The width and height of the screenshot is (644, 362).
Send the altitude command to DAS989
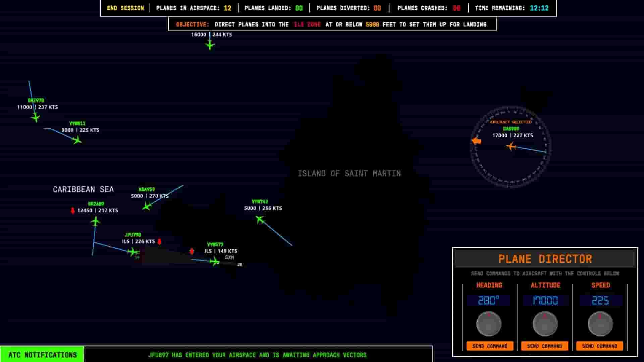pyautogui.click(x=545, y=346)
